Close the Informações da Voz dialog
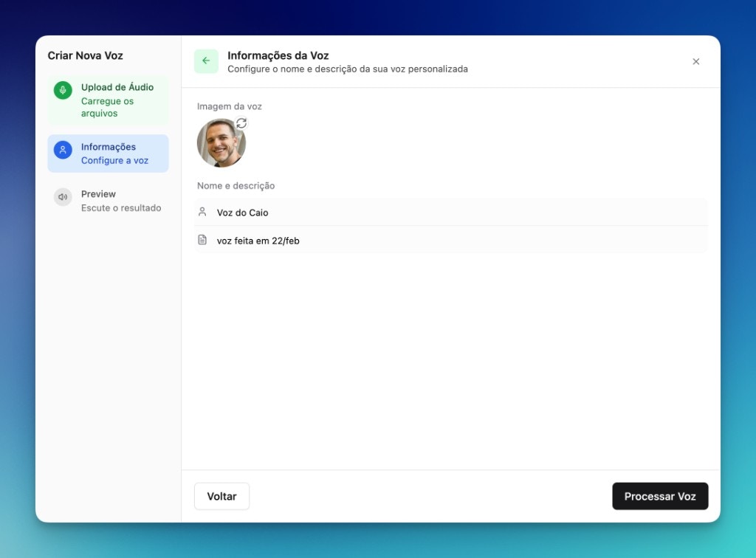756x558 pixels. point(695,61)
